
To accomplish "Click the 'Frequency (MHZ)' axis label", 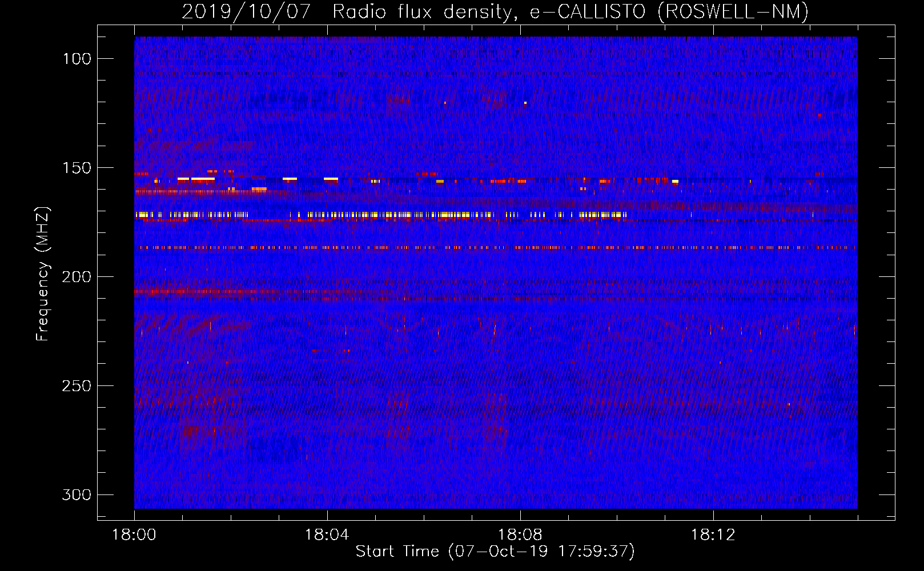I will pos(43,274).
